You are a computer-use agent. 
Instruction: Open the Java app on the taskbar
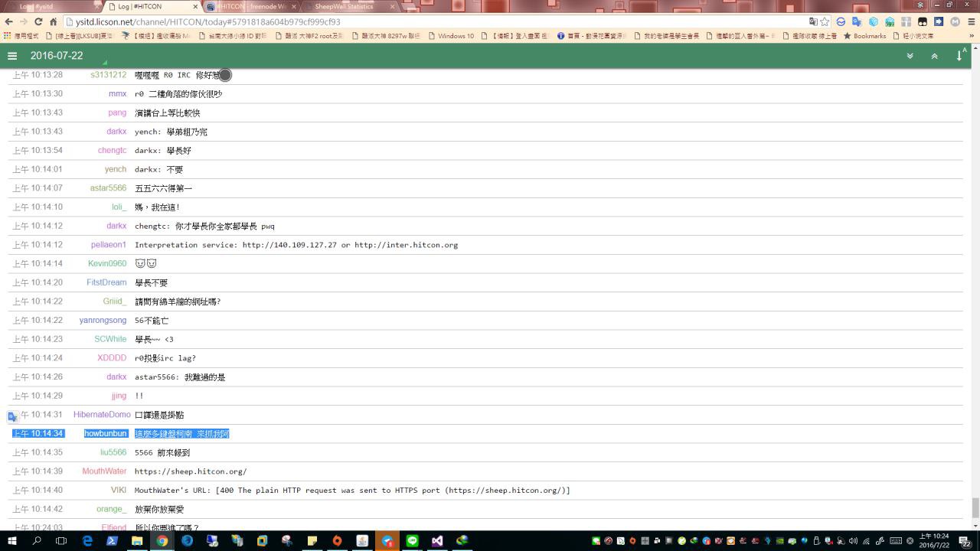tap(362, 541)
